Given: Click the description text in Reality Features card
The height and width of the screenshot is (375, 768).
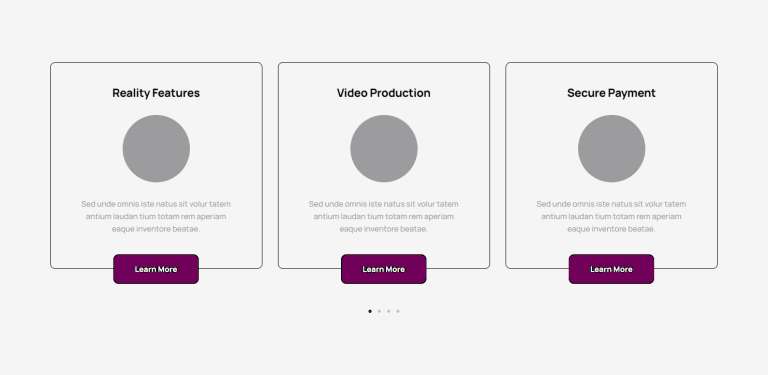Looking at the screenshot, I should click(156, 216).
